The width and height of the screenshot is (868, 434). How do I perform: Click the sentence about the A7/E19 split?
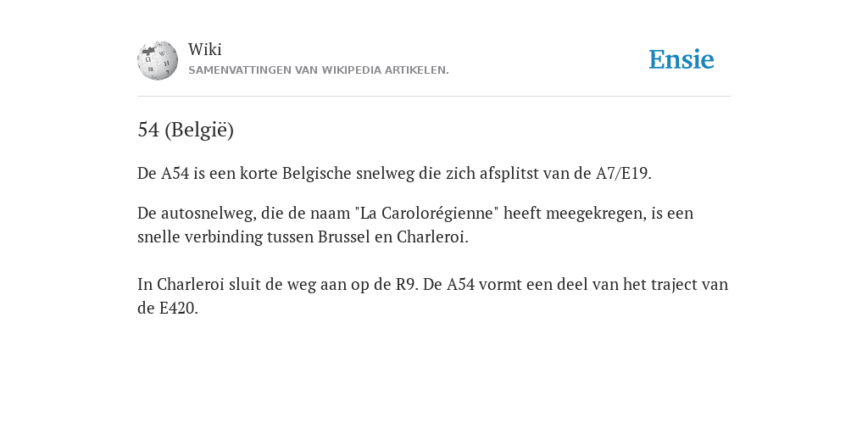[x=394, y=173]
